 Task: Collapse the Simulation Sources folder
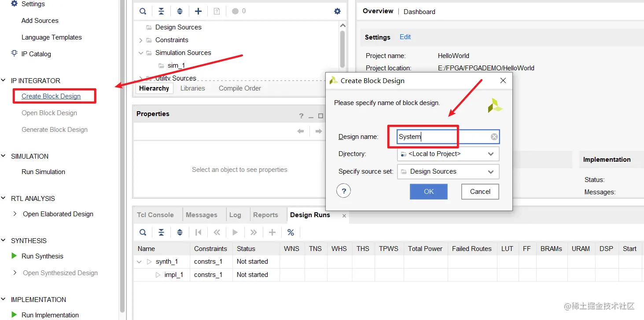pos(141,53)
